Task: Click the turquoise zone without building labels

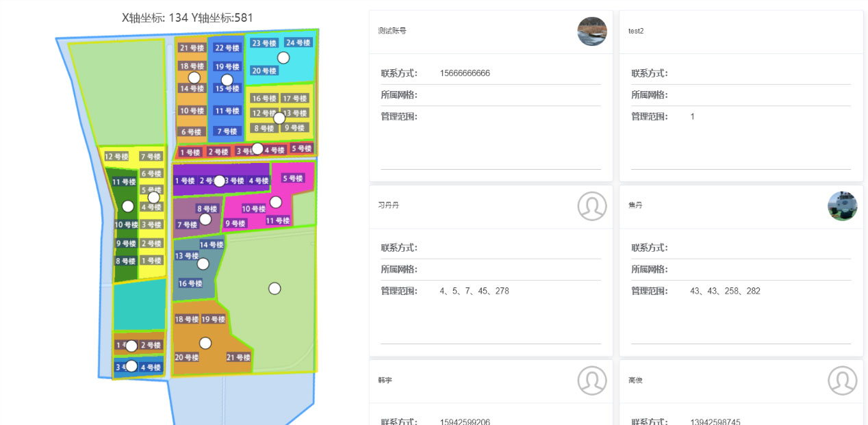Action: point(139,305)
